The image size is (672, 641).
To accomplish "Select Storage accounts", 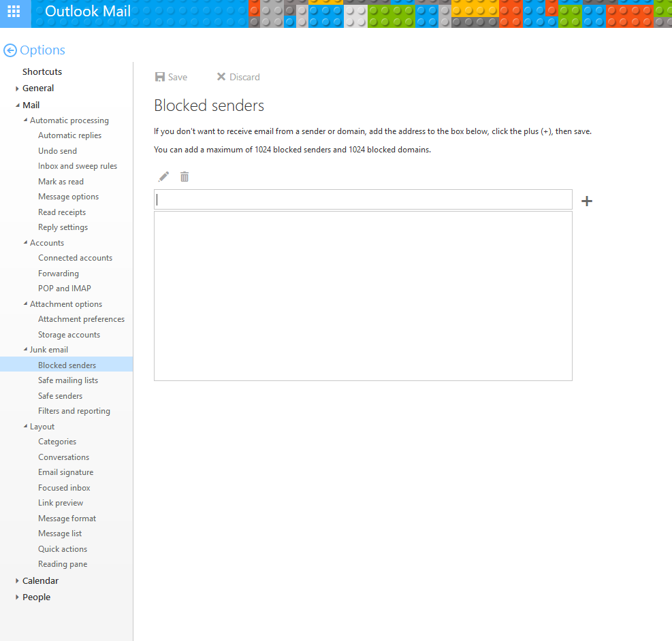I will tap(69, 334).
